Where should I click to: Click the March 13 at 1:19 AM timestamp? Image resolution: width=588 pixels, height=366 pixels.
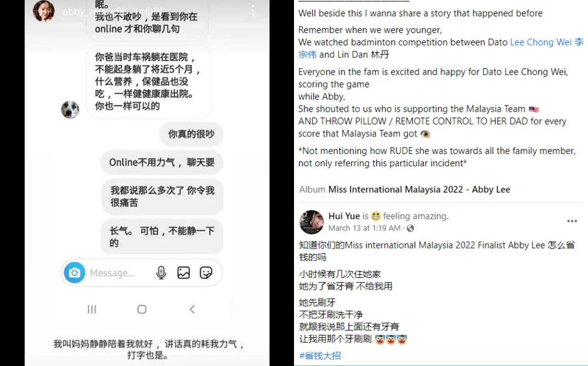364,228
